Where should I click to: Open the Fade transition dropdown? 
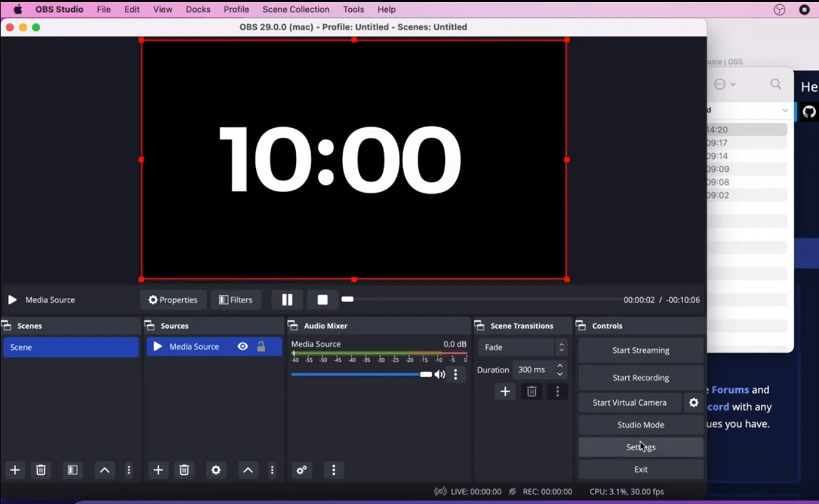pos(522,347)
